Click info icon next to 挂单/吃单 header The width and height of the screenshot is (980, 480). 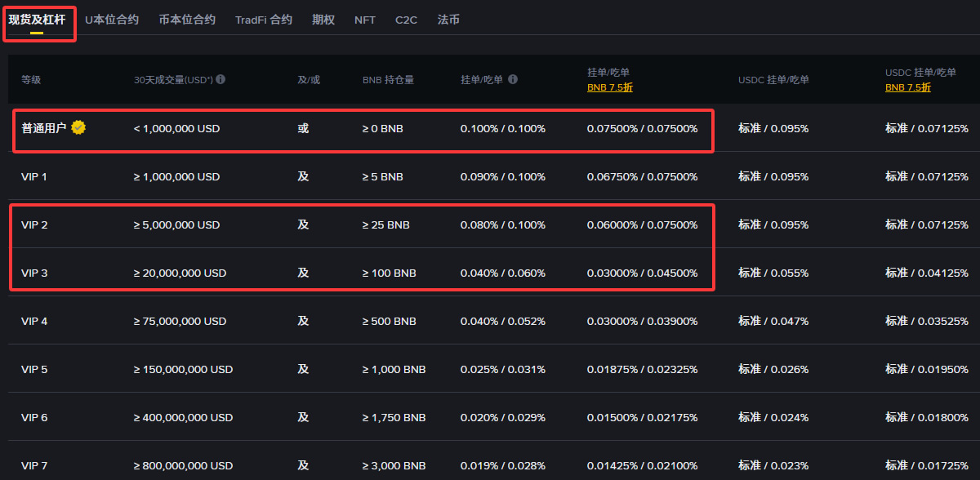click(x=513, y=80)
